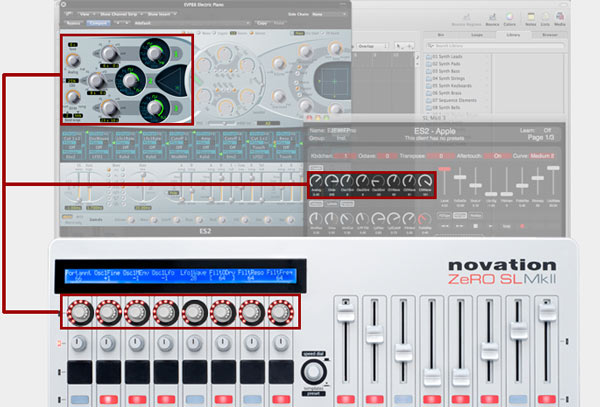This screenshot has height=407, width=600.
Task: Click oscillator 1 wave knob in ES2
Action: (x=155, y=54)
